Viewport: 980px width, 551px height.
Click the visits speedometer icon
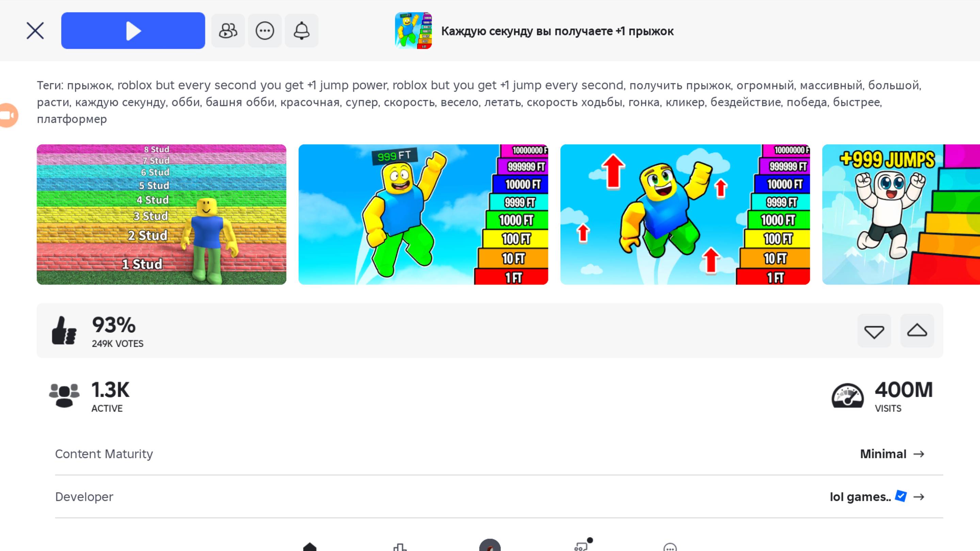point(847,396)
